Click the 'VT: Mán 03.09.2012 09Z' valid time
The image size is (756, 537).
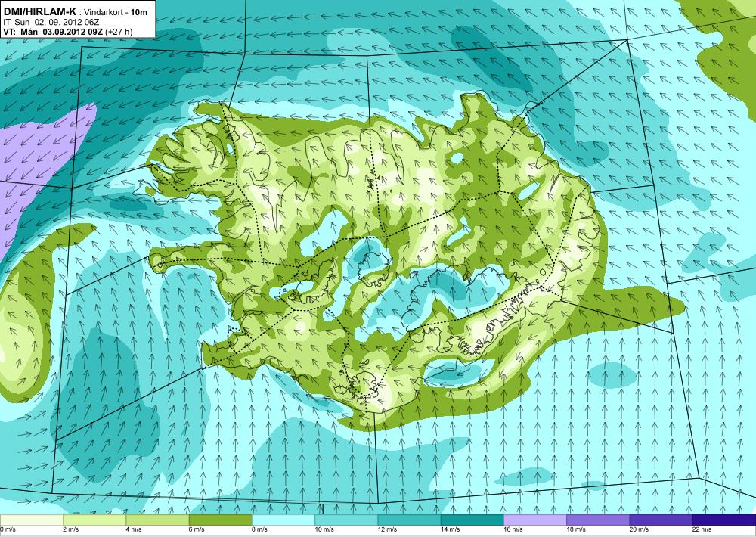click(51, 32)
